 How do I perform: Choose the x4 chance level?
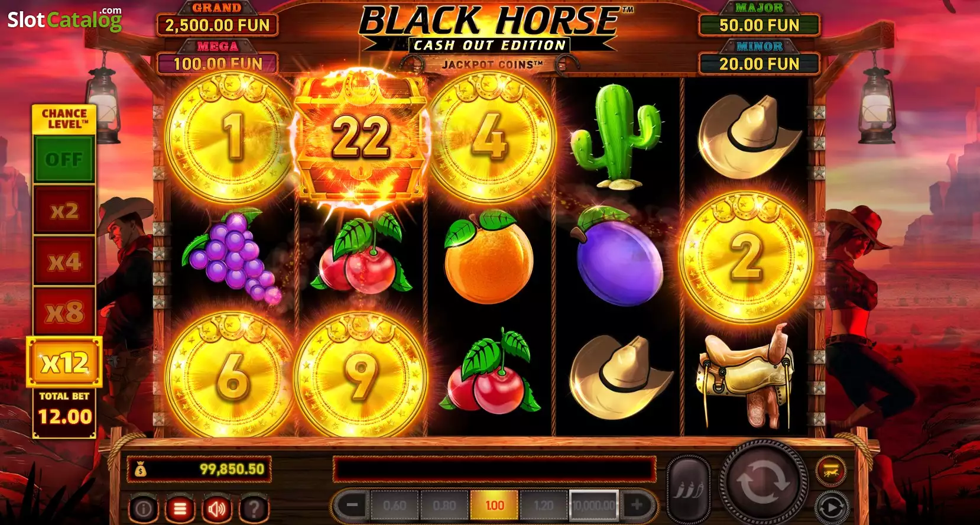click(x=64, y=261)
